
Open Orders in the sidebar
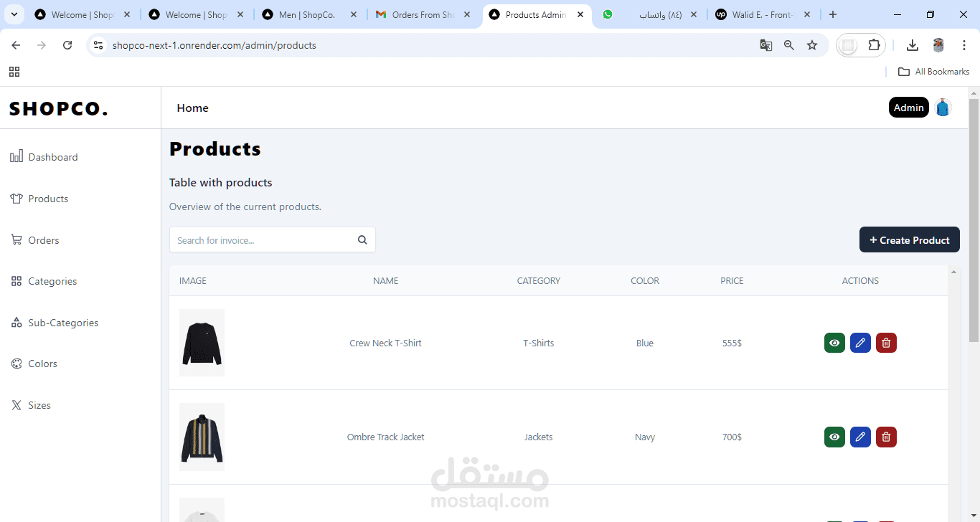34,240
